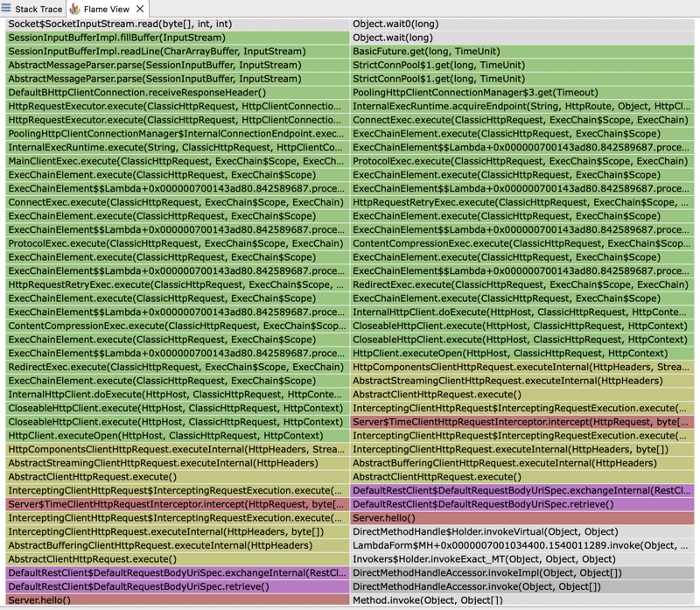
Task: Click right column purple exchangeInternal frame
Action: pos(521,491)
